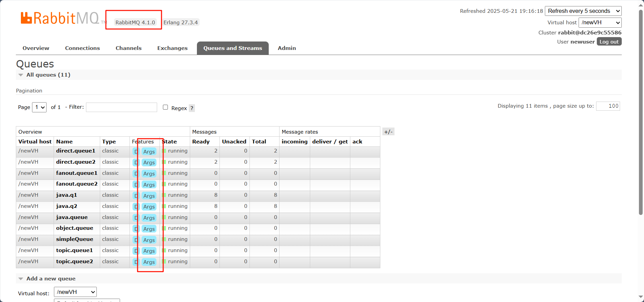Click the Args badge for java.q1
The image size is (644, 302).
point(149,196)
